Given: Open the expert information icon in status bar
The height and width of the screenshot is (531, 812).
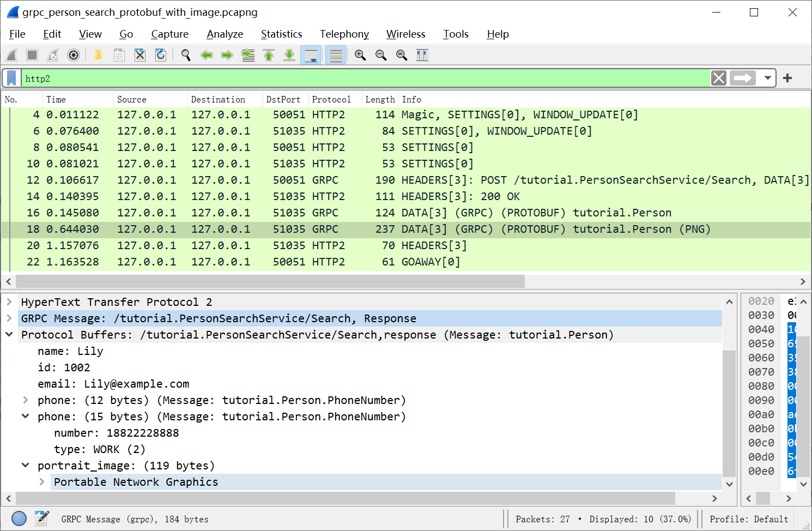Looking at the screenshot, I should 19,518.
